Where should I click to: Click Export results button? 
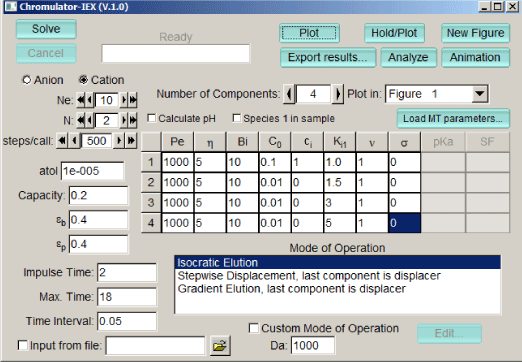point(328,57)
